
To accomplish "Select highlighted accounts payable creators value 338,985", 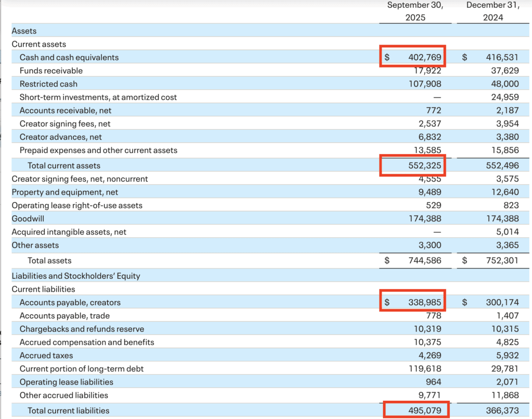I will coord(424,302).
